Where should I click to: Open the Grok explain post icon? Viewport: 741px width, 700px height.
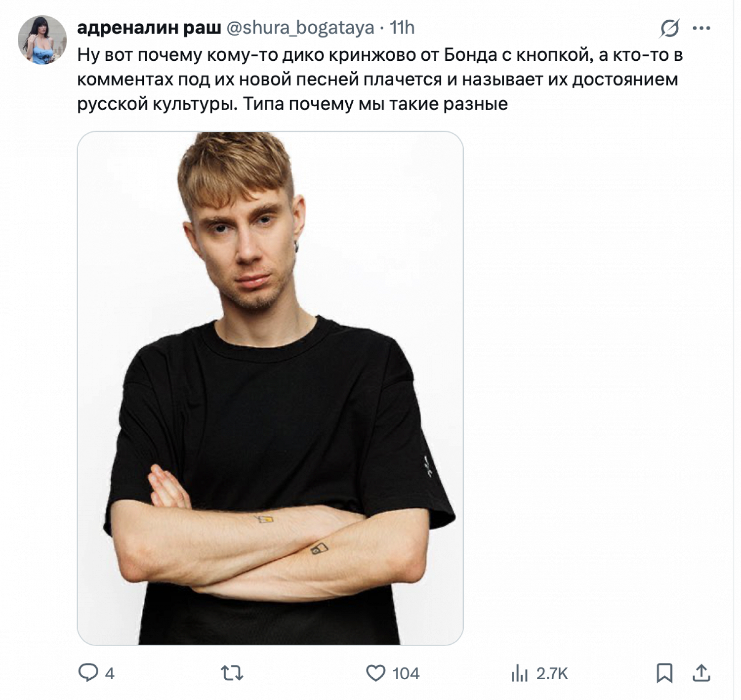point(669,29)
